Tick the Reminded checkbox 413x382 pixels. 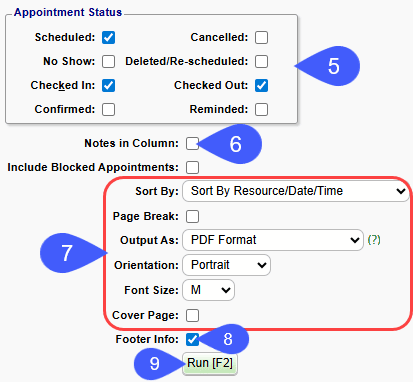[261, 109]
